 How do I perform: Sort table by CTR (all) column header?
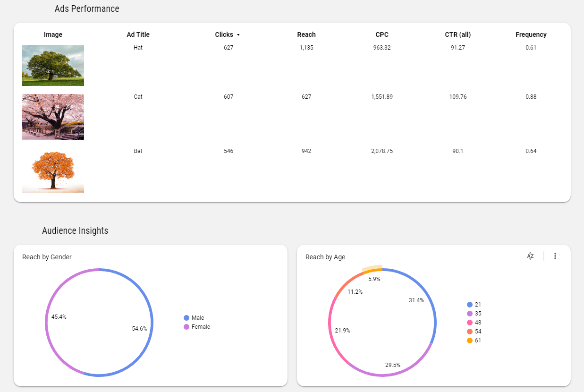(x=457, y=34)
